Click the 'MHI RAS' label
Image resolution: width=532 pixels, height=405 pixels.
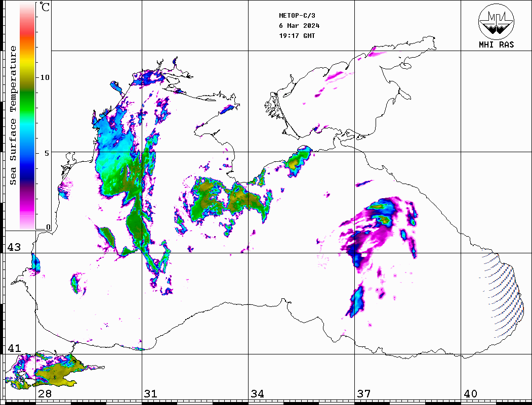[x=497, y=44]
